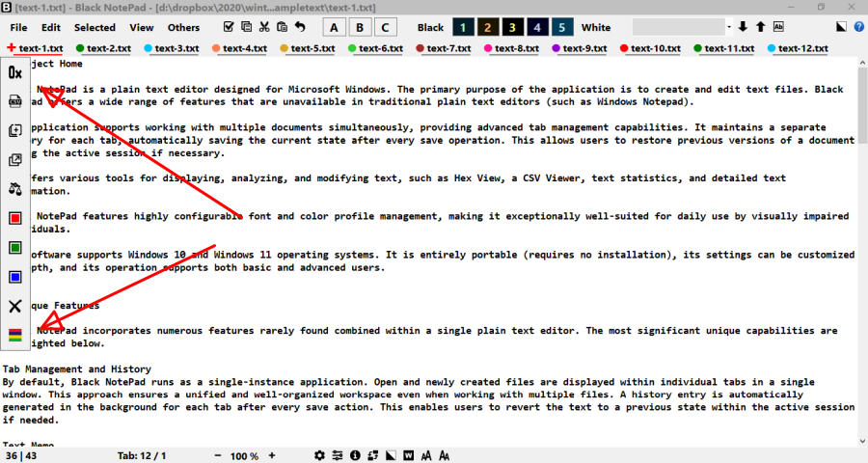Click inside the search input field
The height and width of the screenshot is (463, 868).
tap(679, 27)
